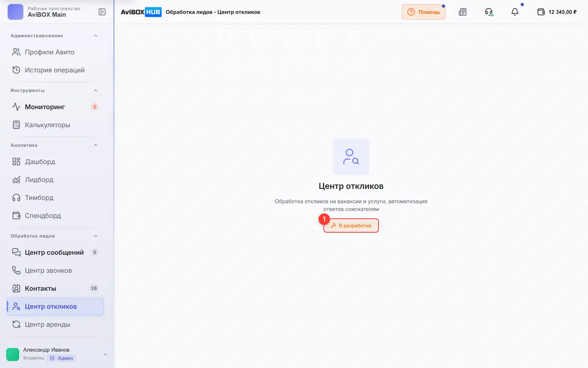Open the AviBOX Main workspace switcher
Image resolution: width=588 pixels, height=368 pixels.
click(44, 12)
